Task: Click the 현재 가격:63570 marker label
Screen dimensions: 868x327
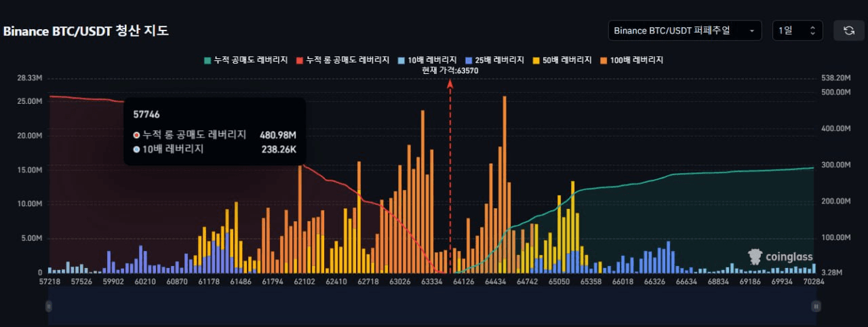Action: 450,70
